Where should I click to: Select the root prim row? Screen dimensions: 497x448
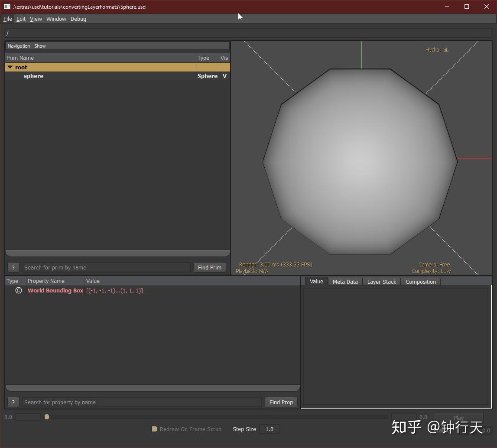[x=117, y=67]
